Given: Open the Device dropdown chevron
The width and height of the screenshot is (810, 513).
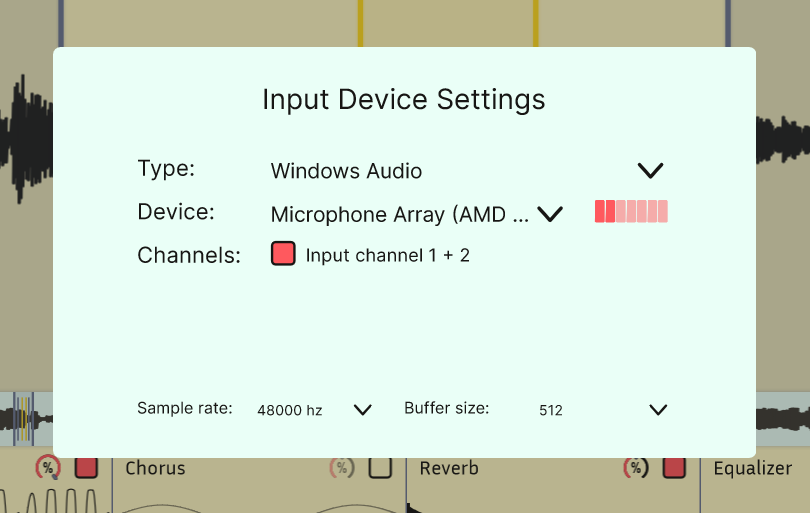Looking at the screenshot, I should point(550,214).
